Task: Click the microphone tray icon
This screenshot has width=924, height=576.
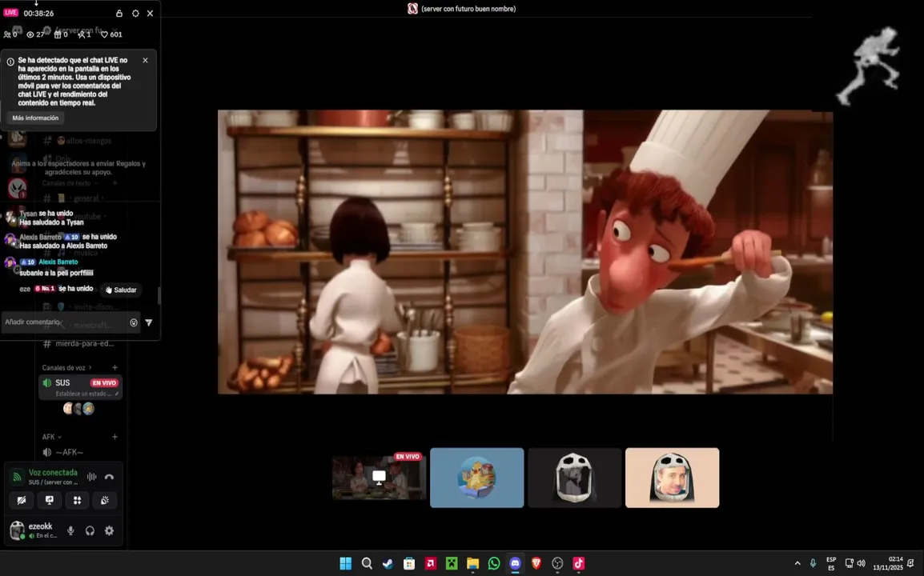Action: tap(814, 564)
